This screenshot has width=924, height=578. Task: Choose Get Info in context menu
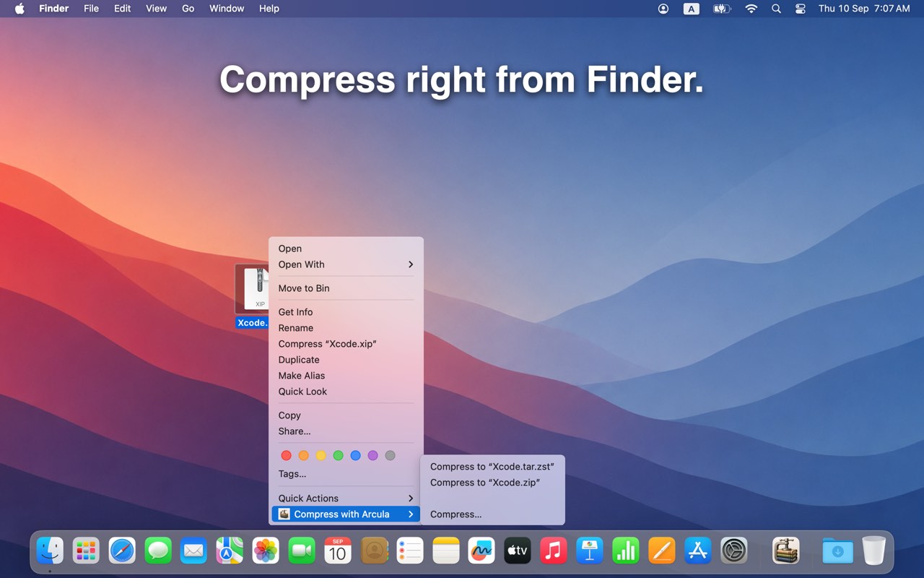click(346, 312)
